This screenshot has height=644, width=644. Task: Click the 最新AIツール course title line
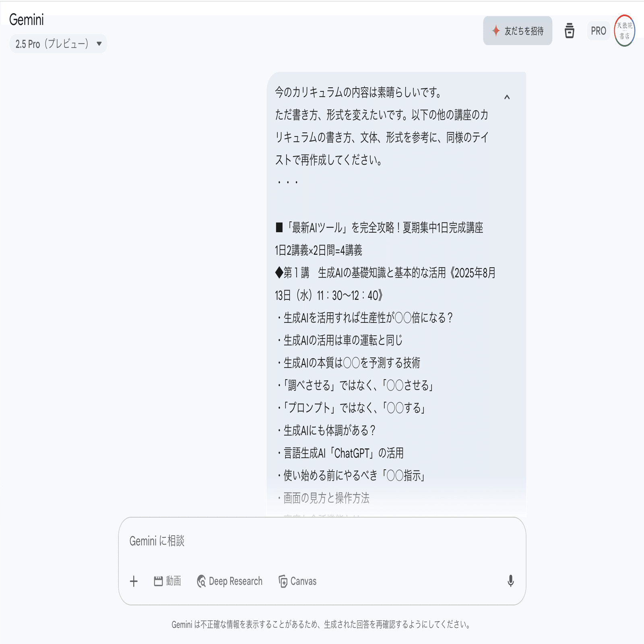pyautogui.click(x=380, y=228)
